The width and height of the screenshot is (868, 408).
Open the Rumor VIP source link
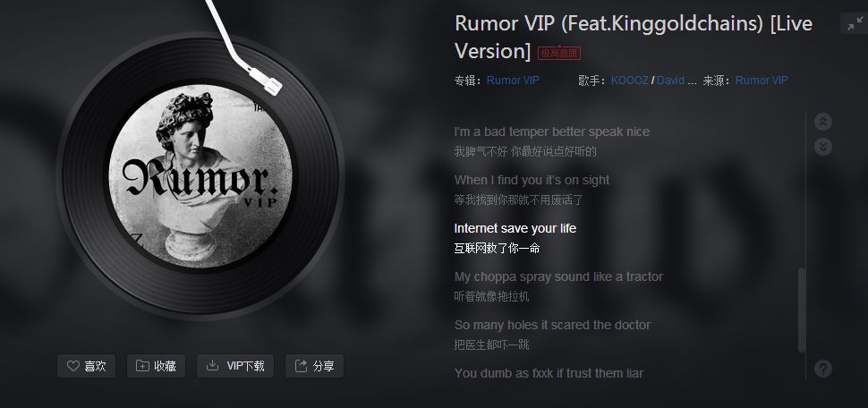coord(762,81)
